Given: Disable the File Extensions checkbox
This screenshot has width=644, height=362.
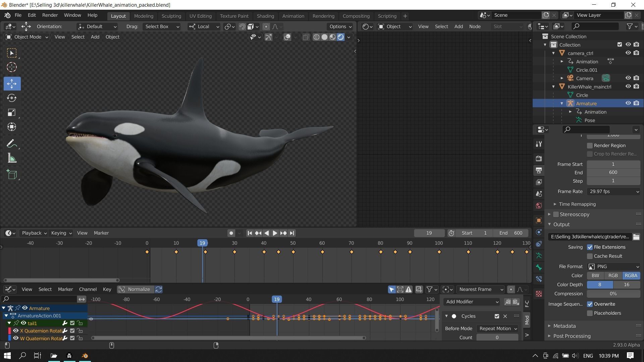Looking at the screenshot, I should [590, 247].
